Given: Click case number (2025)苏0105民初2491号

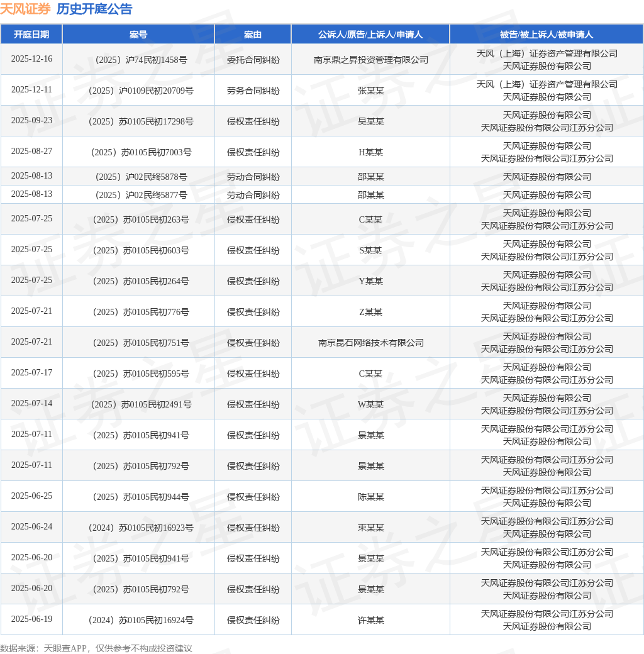Looking at the screenshot, I should coord(141,404).
